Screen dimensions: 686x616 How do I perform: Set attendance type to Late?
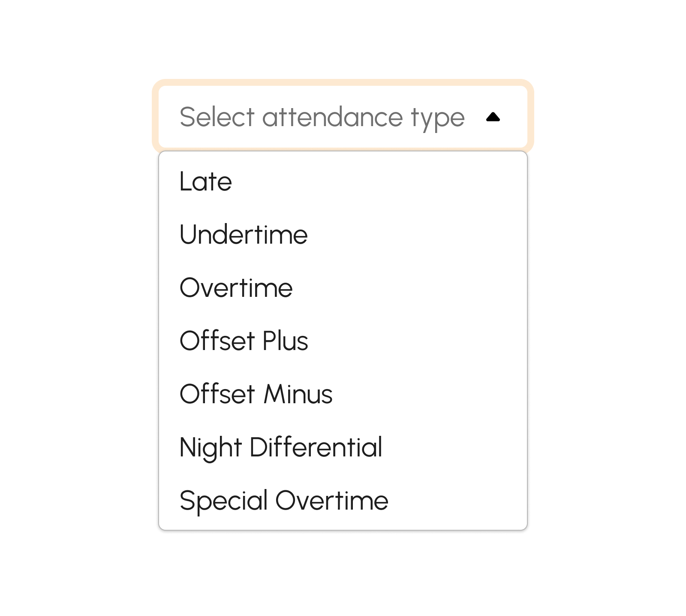[x=206, y=181]
